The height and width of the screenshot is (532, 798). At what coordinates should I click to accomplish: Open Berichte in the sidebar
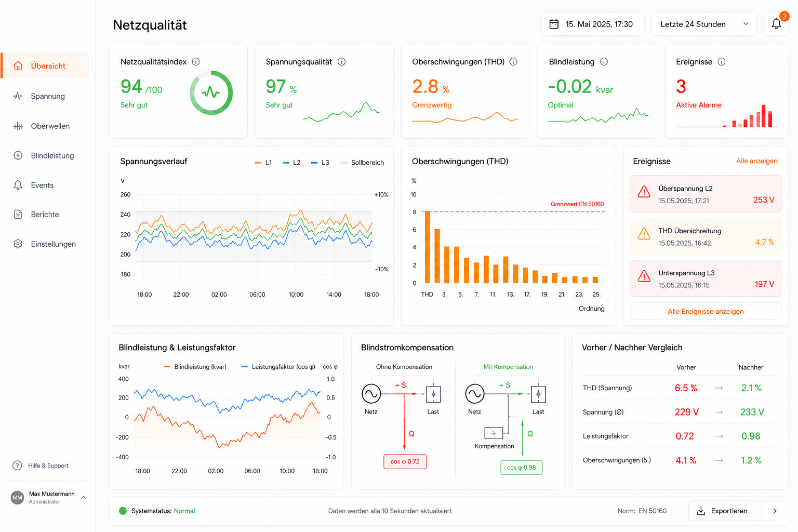click(x=45, y=215)
